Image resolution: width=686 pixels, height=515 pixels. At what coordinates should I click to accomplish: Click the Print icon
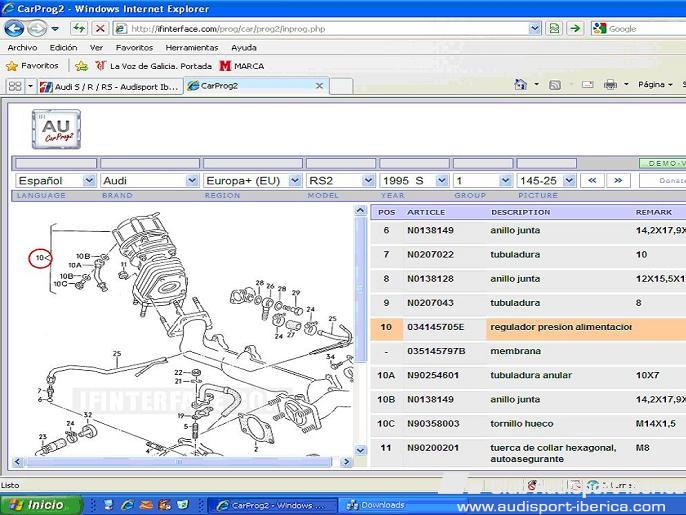point(610,84)
